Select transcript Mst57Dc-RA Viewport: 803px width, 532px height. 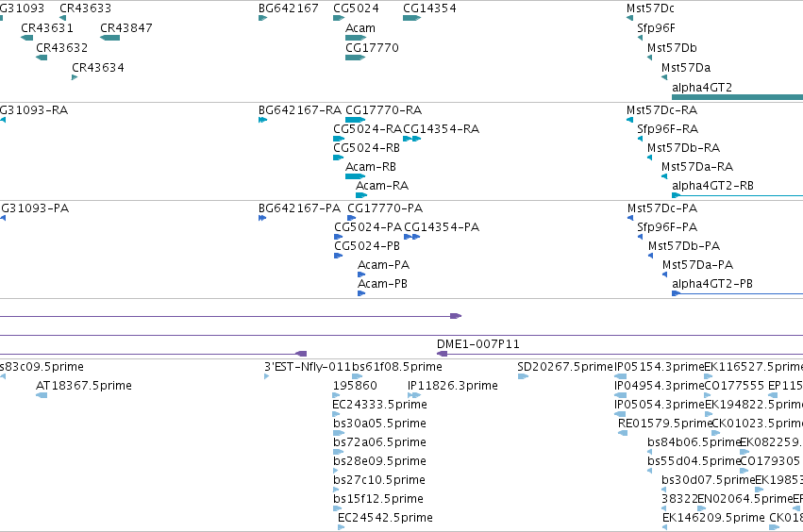coord(661,110)
